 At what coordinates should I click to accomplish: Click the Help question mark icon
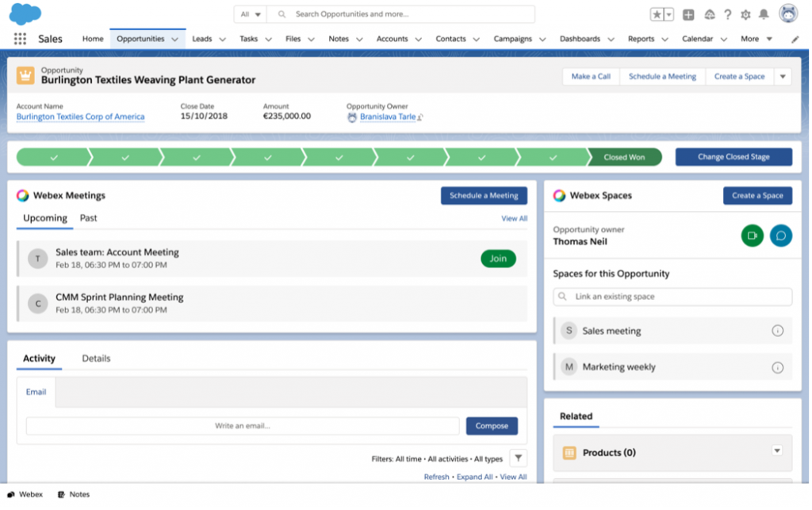(727, 14)
